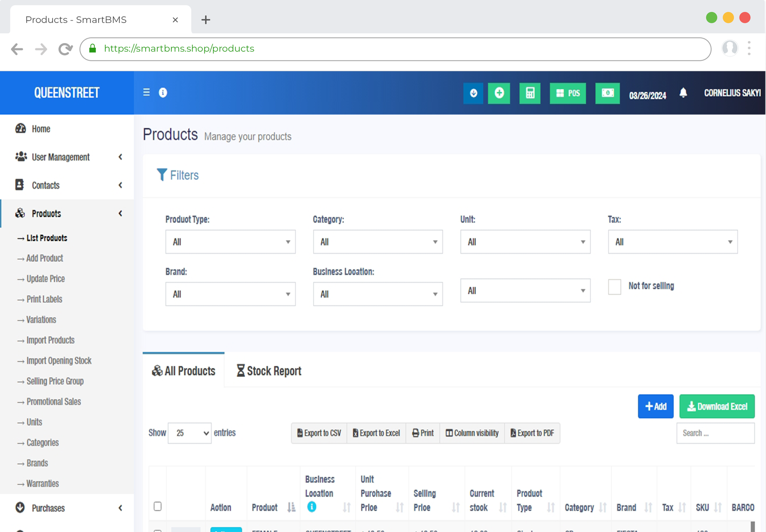Click the Export to CSV button
Image resolution: width=766 pixels, height=532 pixels.
(x=319, y=433)
